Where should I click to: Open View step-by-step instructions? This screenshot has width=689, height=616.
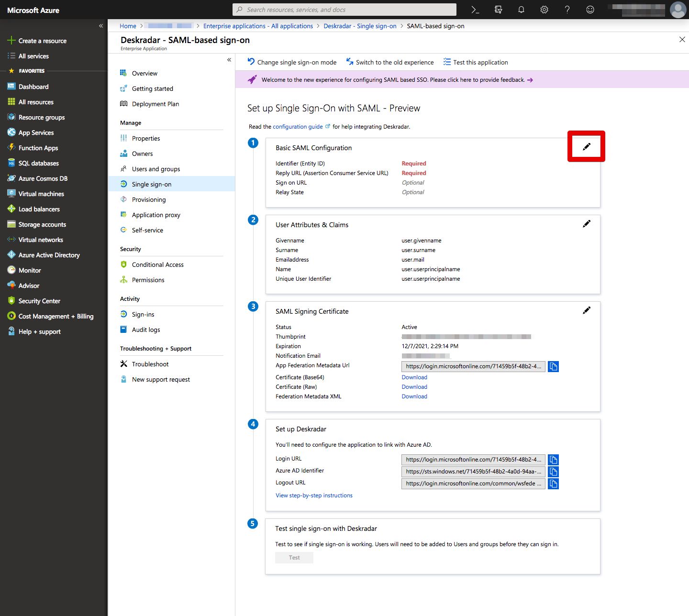pyautogui.click(x=314, y=495)
